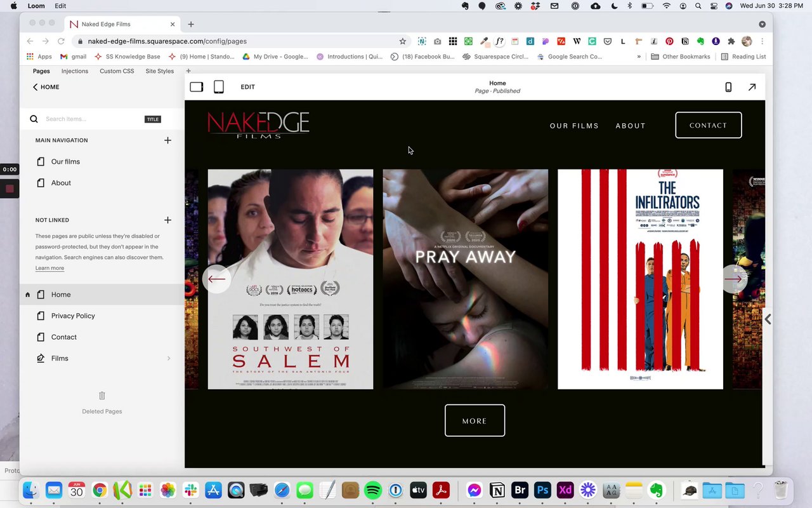Open the SS Knowledge Base bookmark
The height and width of the screenshot is (508, 812).
[128, 57]
